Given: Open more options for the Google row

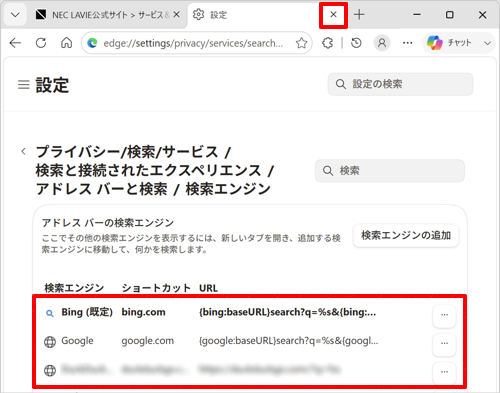Looking at the screenshot, I should [x=444, y=343].
